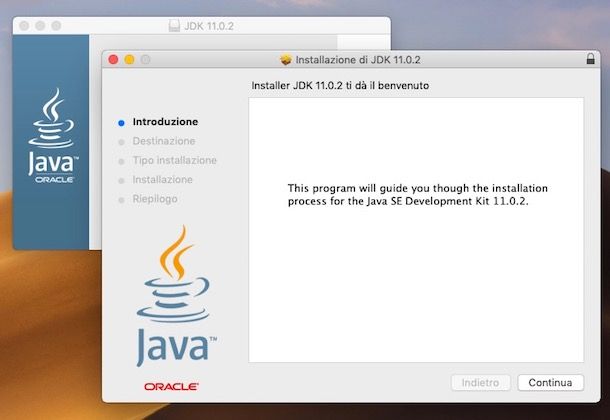610x420 pixels.
Task: Click the large Java logo in installer sidebar
Action: (x=176, y=296)
